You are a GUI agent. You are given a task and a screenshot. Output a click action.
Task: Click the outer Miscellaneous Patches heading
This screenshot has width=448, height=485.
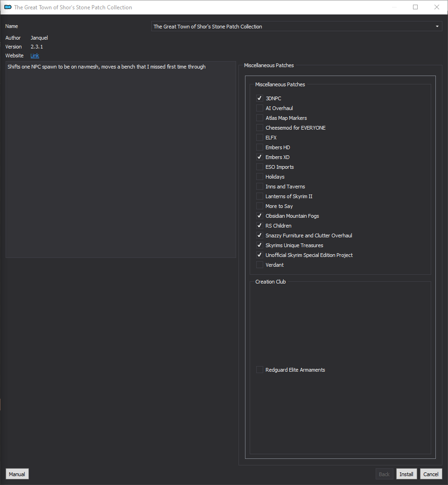(269, 65)
